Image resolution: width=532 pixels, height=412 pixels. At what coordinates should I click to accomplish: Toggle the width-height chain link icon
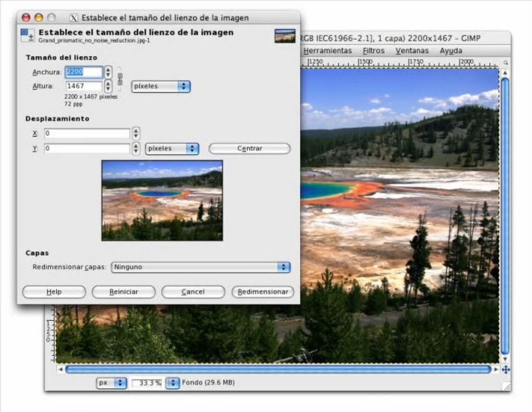coord(120,79)
